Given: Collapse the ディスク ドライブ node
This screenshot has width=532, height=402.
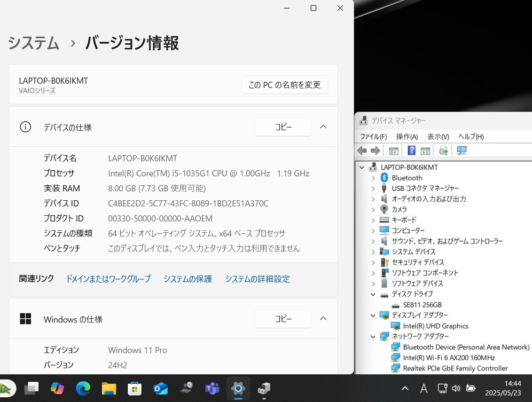Looking at the screenshot, I should pyautogui.click(x=373, y=294).
